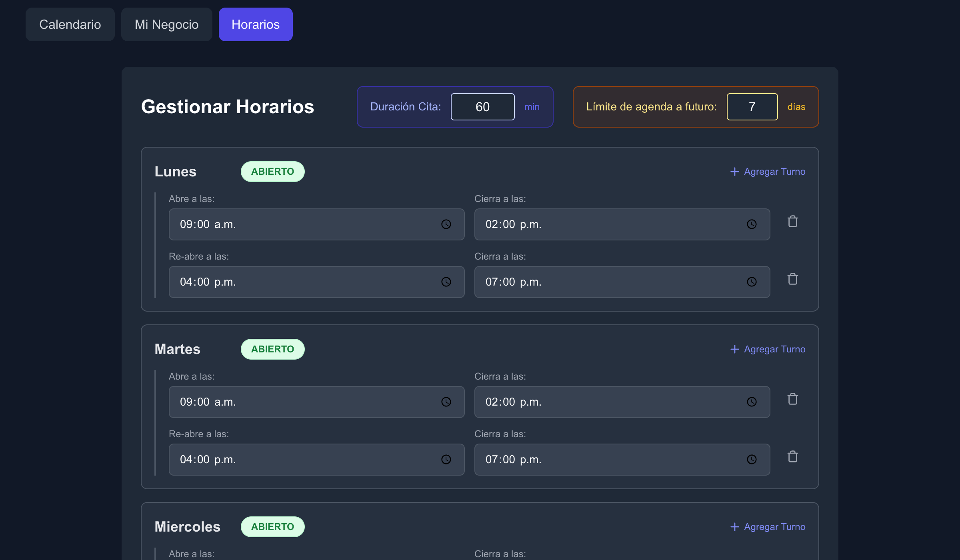Viewport: 960px width, 560px height.
Task: Delete Lunes morning shift with trash icon
Action: [x=792, y=222]
